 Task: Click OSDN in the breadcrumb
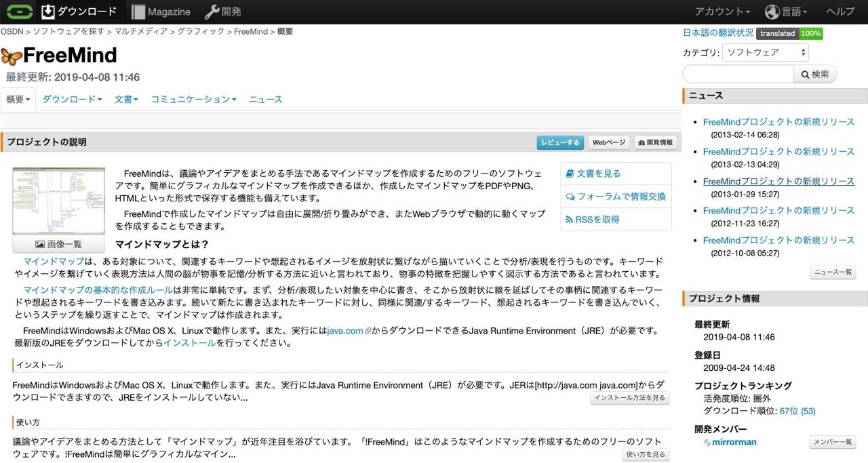click(11, 31)
